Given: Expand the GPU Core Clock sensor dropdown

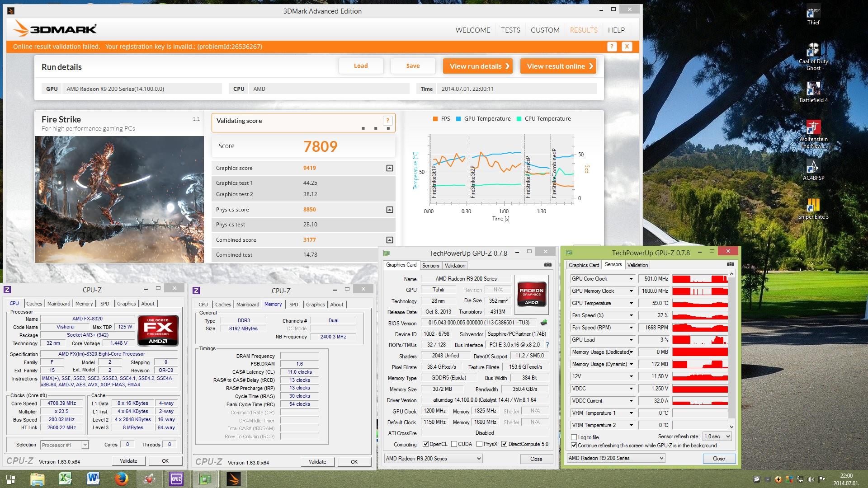Looking at the screenshot, I should coord(631,279).
